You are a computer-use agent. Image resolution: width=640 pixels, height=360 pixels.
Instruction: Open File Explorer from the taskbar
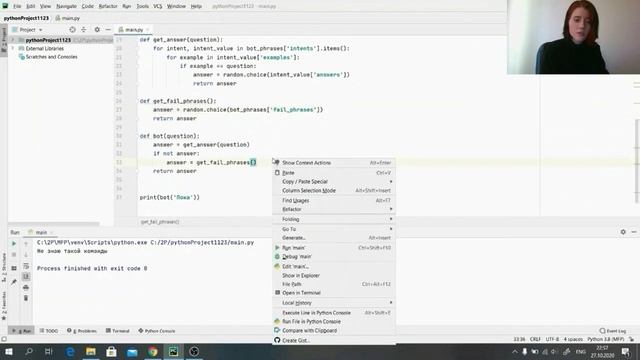pyautogui.click(x=91, y=351)
